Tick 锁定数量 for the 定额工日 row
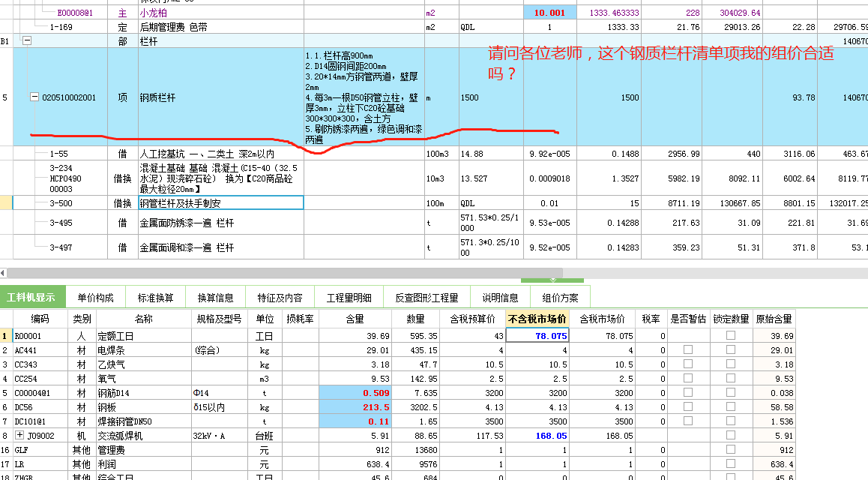 tap(731, 335)
